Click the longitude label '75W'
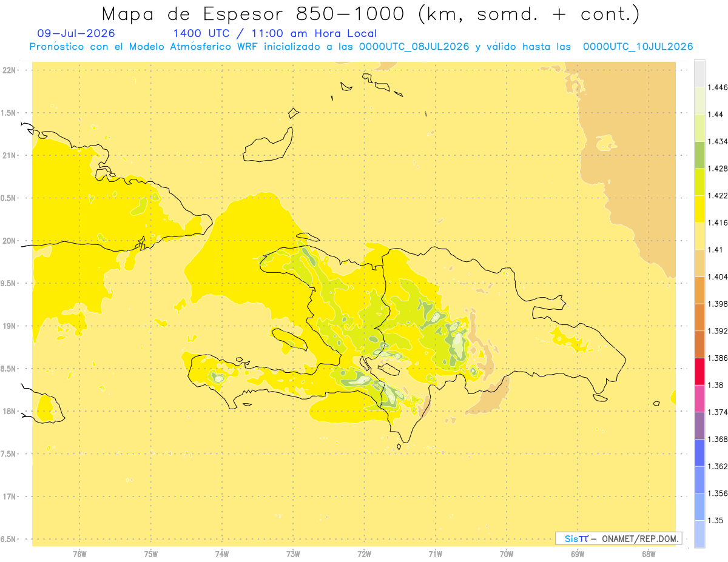The width and height of the screenshot is (728, 562). pyautogui.click(x=151, y=554)
